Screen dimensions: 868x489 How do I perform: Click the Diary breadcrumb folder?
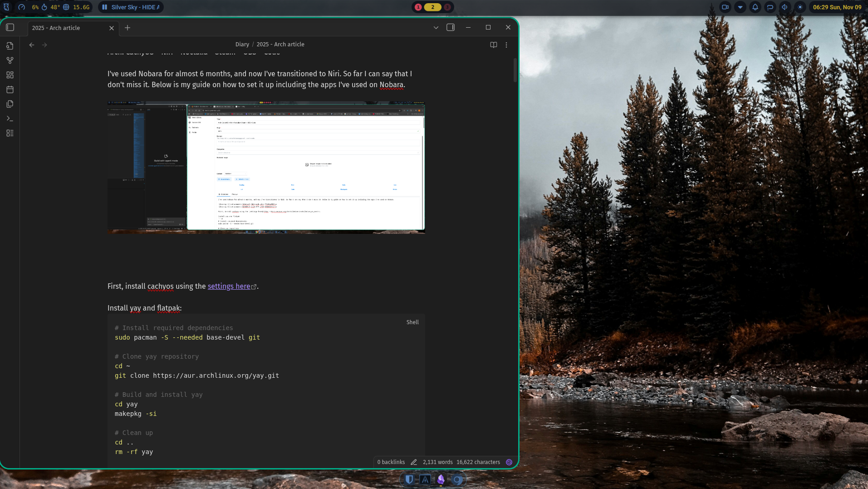[x=242, y=44]
